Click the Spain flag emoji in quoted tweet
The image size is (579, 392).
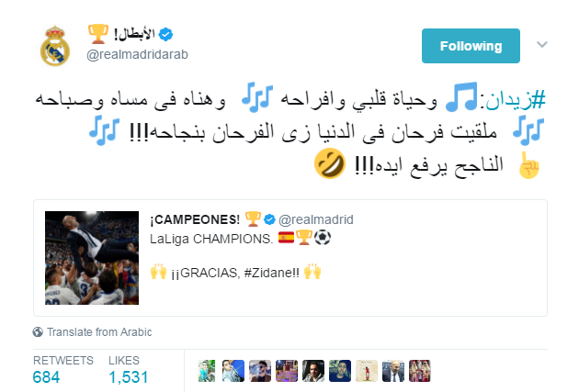click(286, 238)
